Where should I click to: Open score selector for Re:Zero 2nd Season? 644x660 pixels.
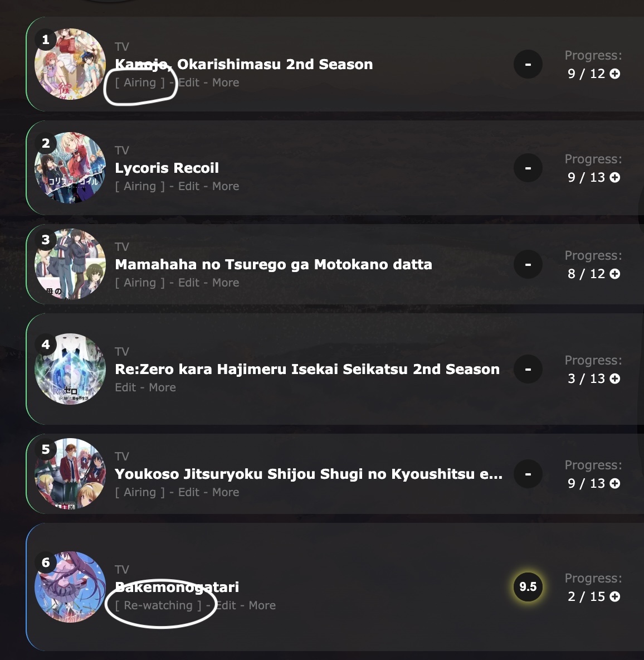pyautogui.click(x=528, y=369)
